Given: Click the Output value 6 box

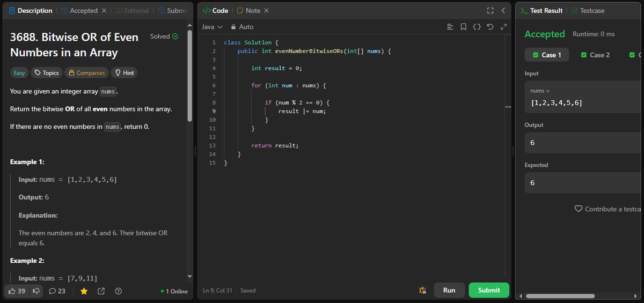Looking at the screenshot, I should coord(584,143).
